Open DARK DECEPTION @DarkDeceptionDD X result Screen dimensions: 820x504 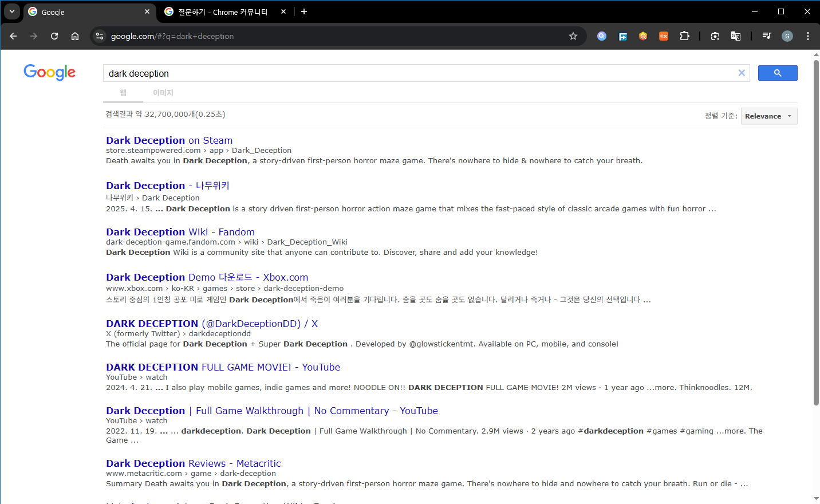212,324
